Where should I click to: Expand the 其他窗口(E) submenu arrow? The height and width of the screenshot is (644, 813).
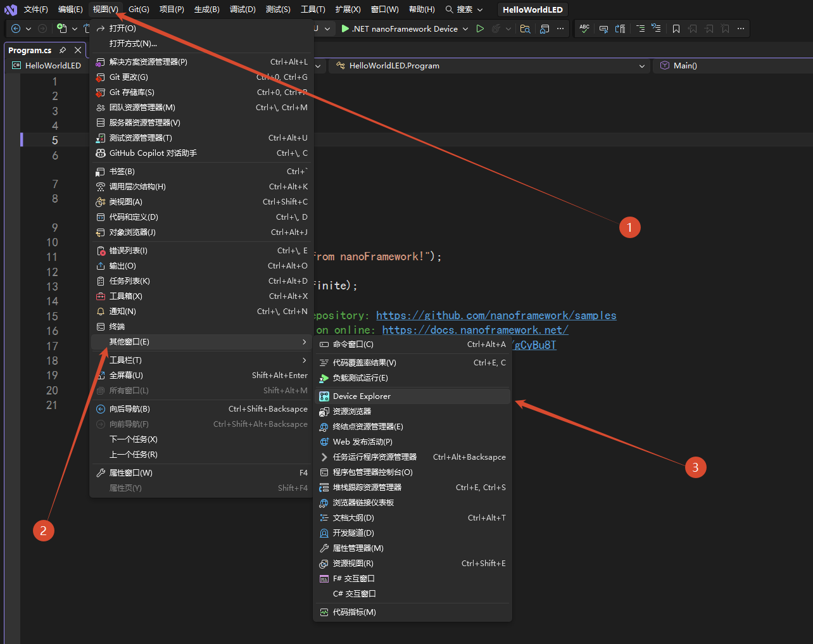[305, 342]
